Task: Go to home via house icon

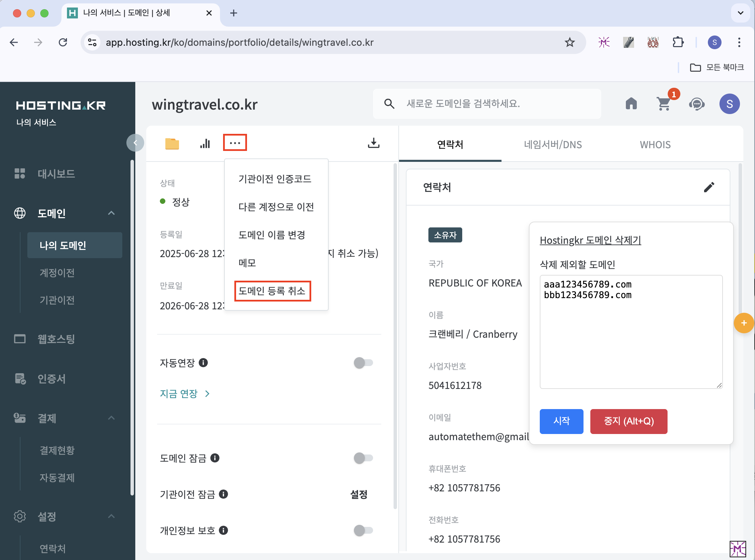Action: pos(631,104)
